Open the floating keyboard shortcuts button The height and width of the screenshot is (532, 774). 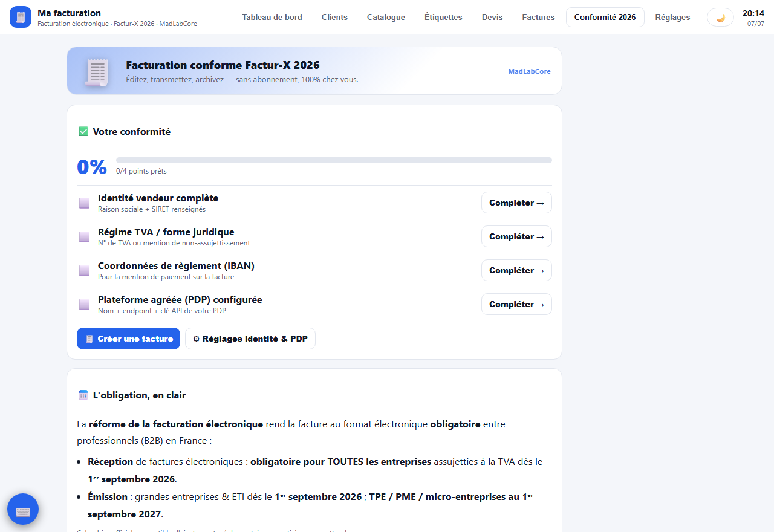pos(23,509)
